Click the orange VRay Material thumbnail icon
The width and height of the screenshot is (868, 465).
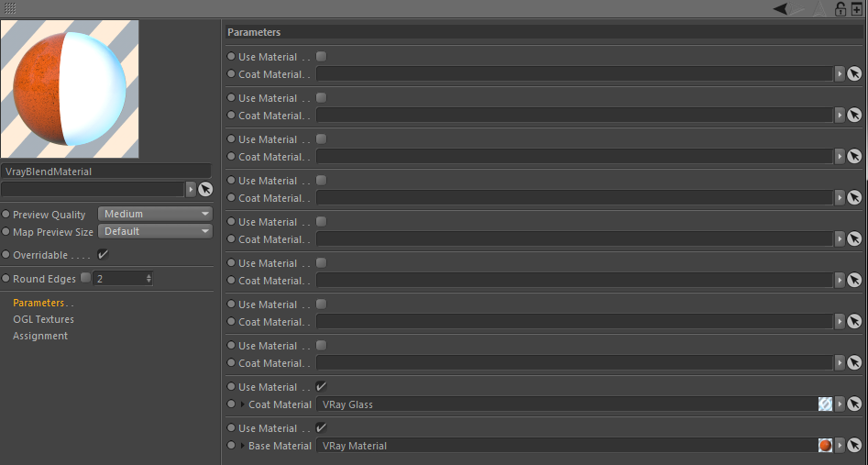tap(825, 445)
